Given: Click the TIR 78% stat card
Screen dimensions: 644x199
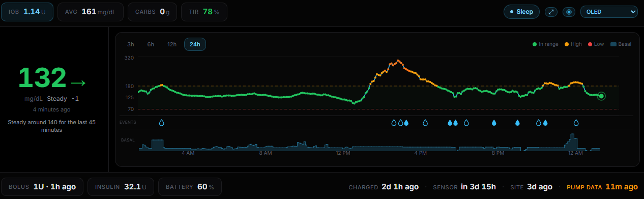Looking at the screenshot, I should [204, 12].
